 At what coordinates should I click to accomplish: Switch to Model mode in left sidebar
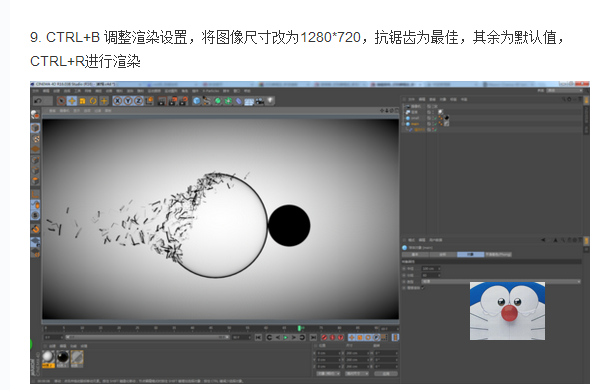[35, 127]
